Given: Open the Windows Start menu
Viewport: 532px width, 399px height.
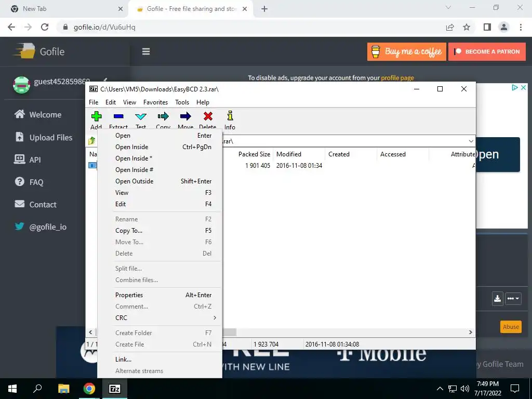Looking at the screenshot, I should 12,389.
